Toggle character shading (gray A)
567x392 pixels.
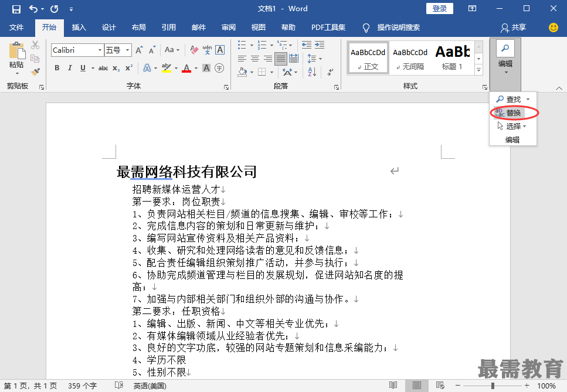click(x=206, y=68)
